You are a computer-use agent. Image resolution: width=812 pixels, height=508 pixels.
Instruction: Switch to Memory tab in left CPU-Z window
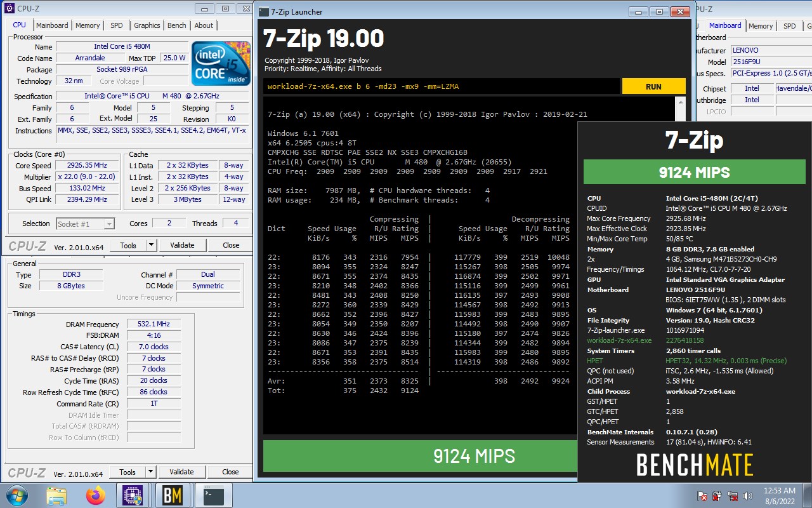click(88, 25)
